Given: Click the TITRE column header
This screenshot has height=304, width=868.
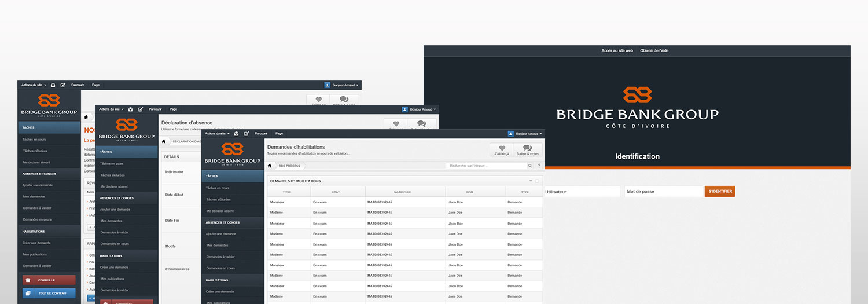Looking at the screenshot, I should 289,192.
